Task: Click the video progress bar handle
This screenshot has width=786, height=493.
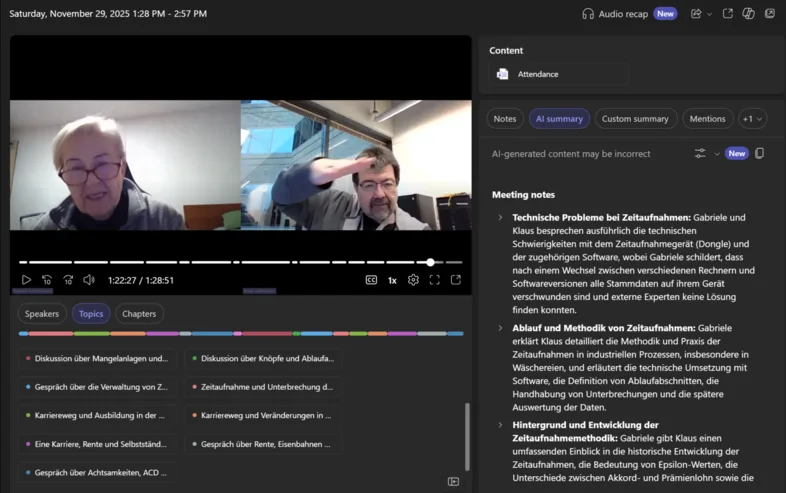Action: point(430,262)
